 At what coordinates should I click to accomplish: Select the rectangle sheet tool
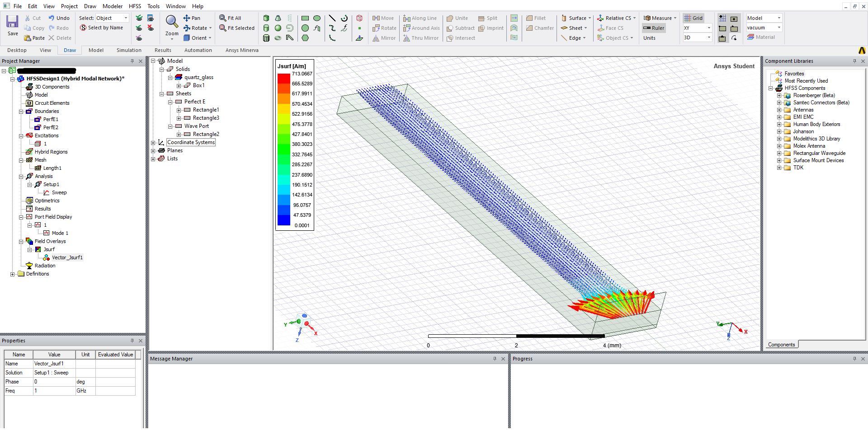[x=305, y=18]
